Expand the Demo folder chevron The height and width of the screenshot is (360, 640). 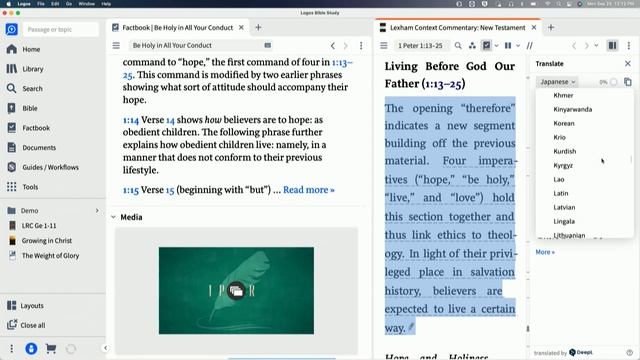97,211
